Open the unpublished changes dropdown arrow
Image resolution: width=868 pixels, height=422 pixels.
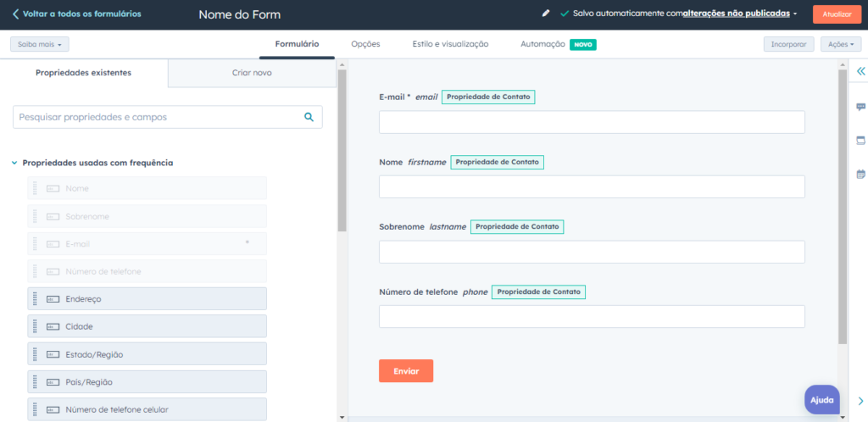tap(795, 14)
